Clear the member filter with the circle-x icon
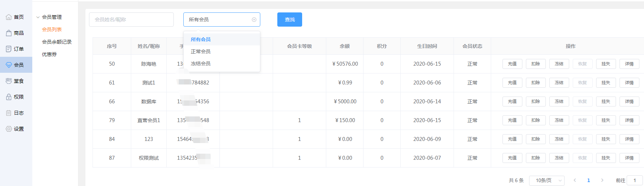 click(x=254, y=20)
